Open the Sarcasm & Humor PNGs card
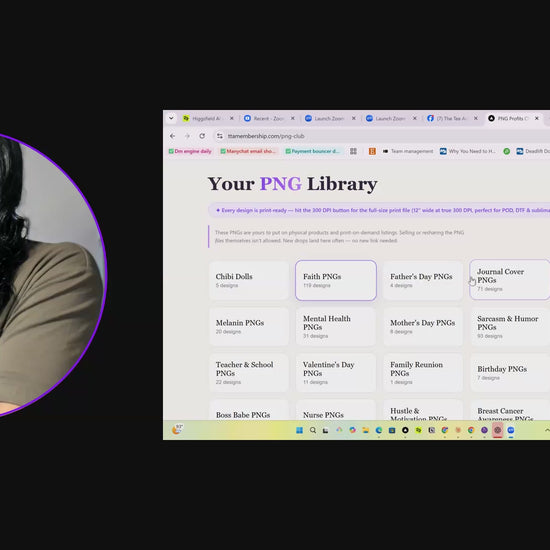Viewport: 550px width, 550px height. (x=510, y=327)
